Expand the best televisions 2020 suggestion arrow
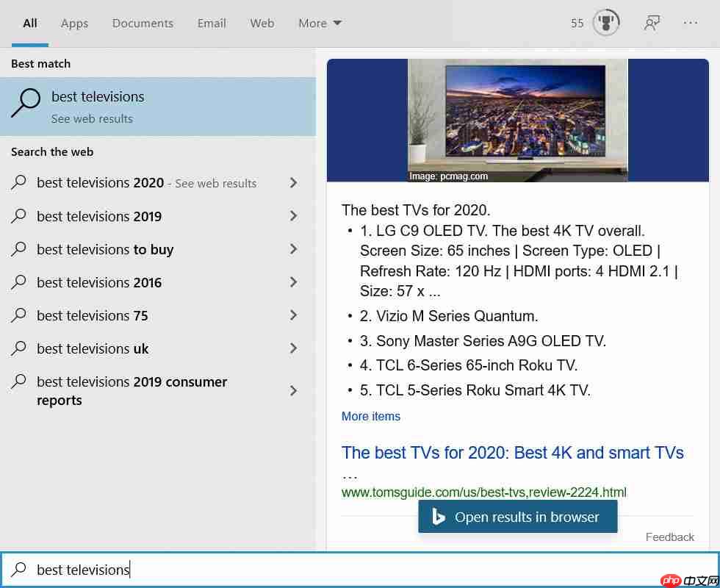 pyautogui.click(x=293, y=183)
